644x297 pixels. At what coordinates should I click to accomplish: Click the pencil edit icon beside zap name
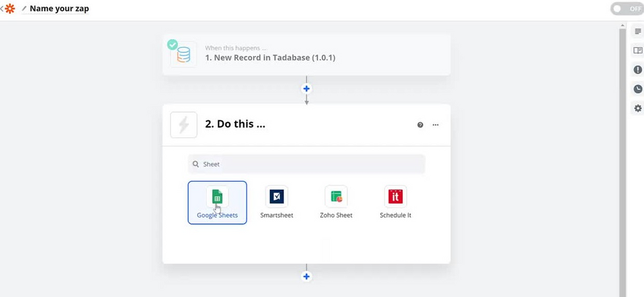coord(24,8)
